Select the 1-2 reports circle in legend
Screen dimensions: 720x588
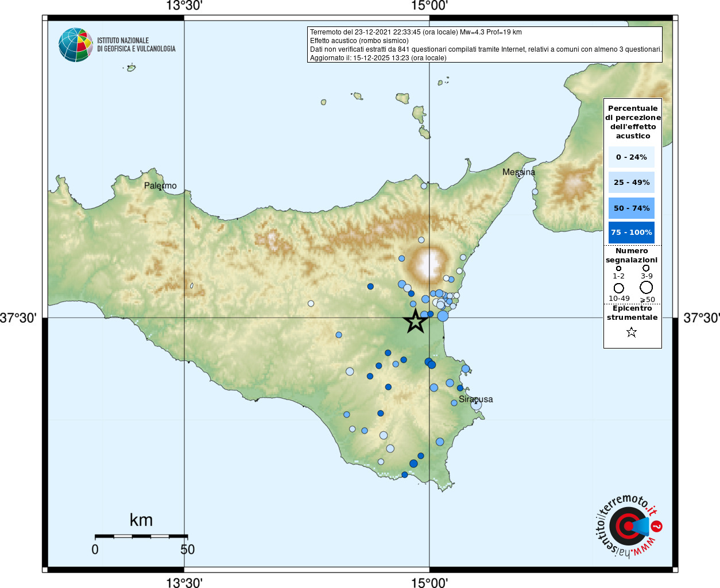618,268
